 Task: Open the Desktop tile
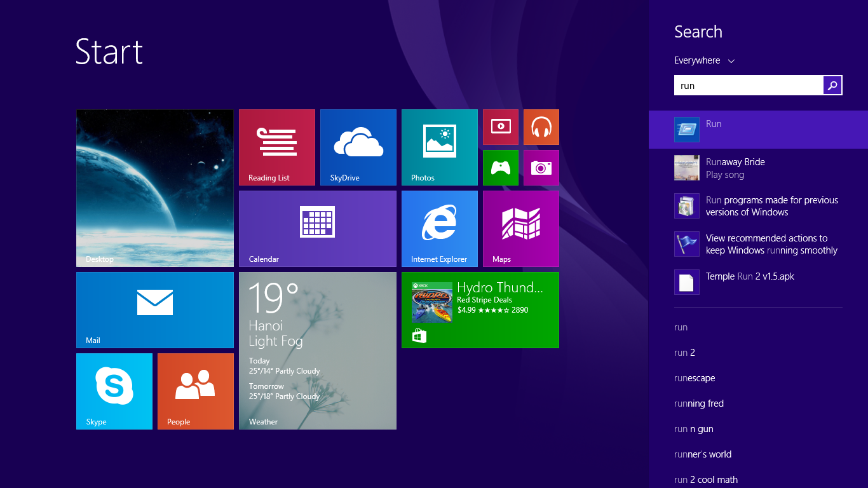point(155,188)
